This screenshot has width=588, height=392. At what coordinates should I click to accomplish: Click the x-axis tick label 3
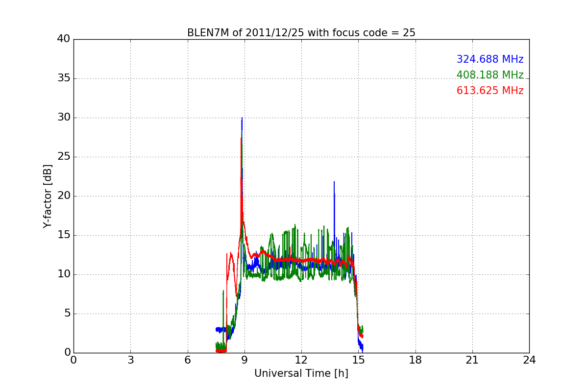tap(130, 360)
